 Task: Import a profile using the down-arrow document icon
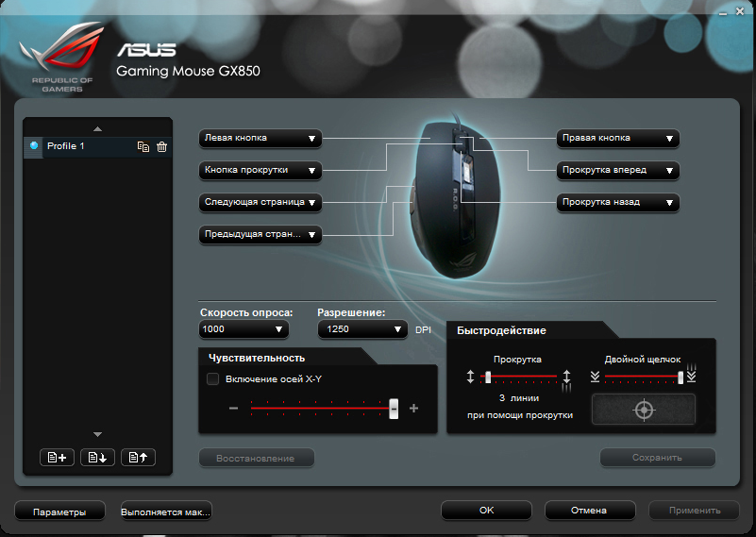tap(97, 457)
